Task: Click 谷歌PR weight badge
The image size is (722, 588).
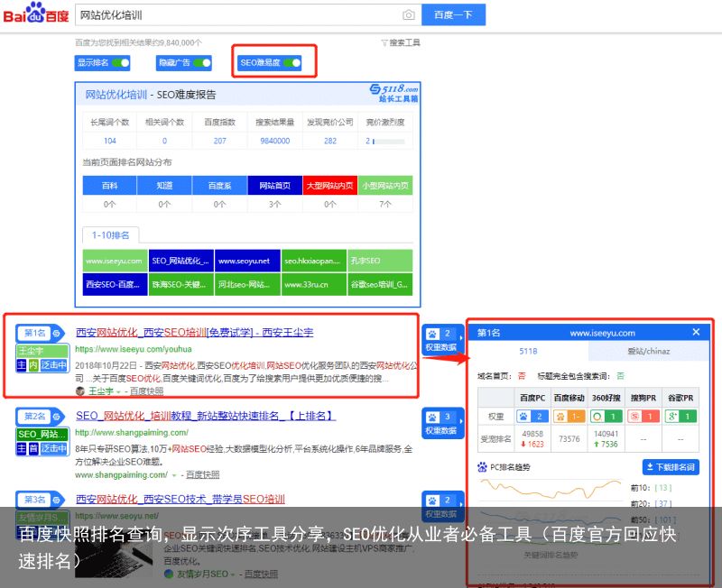Action: point(680,417)
